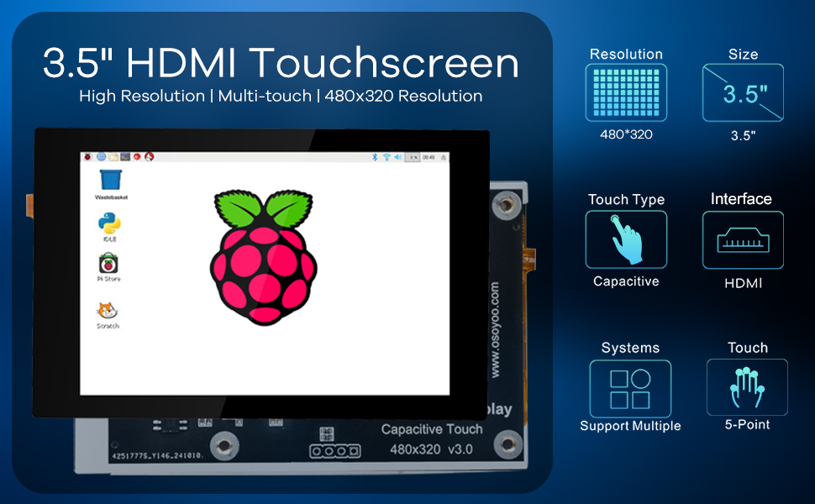Click '480x320 v3.0' text on board

pyautogui.click(x=431, y=449)
